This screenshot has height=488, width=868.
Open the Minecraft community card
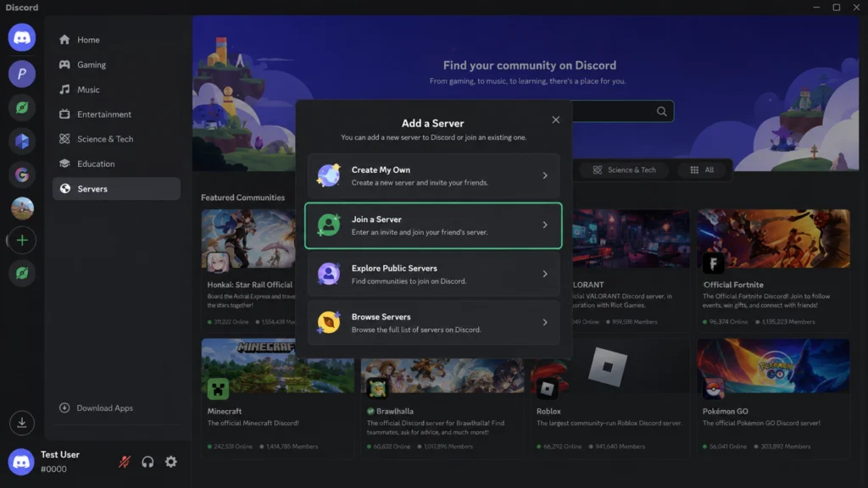pos(277,398)
